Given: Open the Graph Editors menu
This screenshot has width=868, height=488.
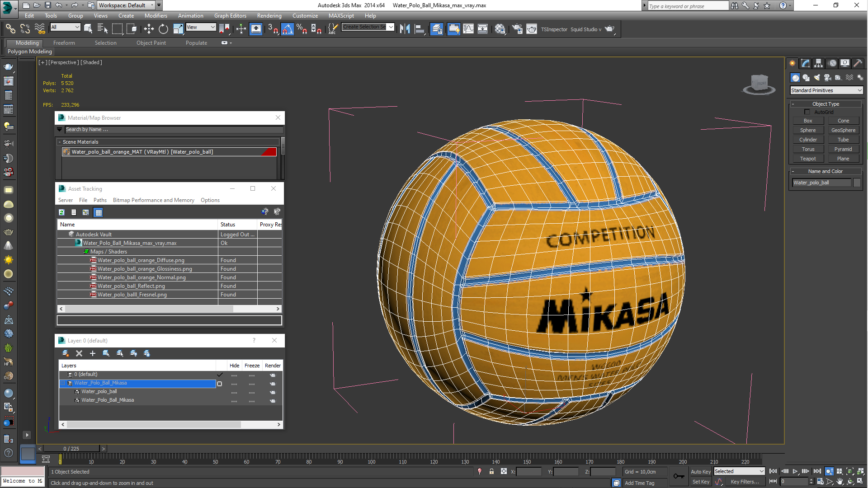Looking at the screenshot, I should click(230, 16).
